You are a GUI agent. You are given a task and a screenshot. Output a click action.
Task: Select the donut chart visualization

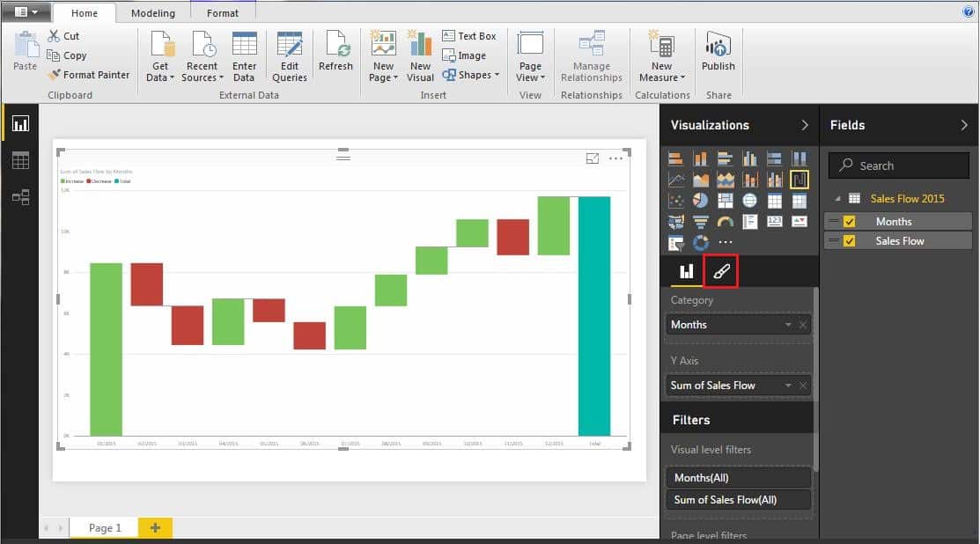click(x=701, y=242)
